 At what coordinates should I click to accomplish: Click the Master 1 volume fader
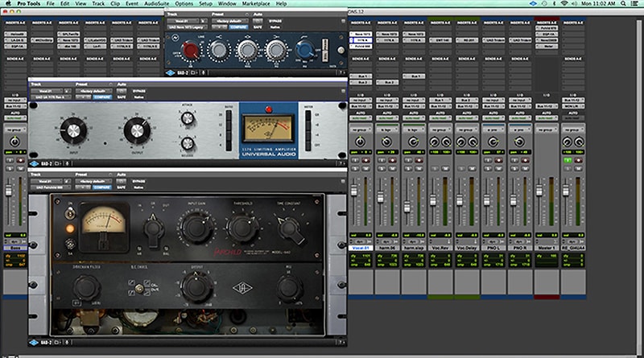(539, 191)
